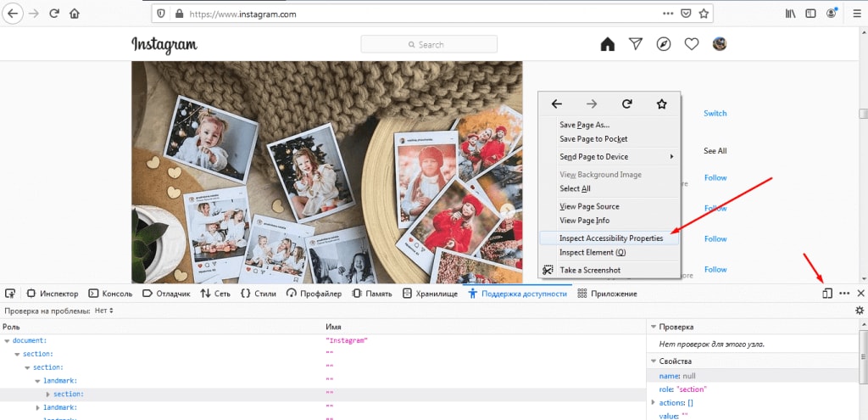Open Instagram direct messages paper plane icon

click(x=636, y=44)
